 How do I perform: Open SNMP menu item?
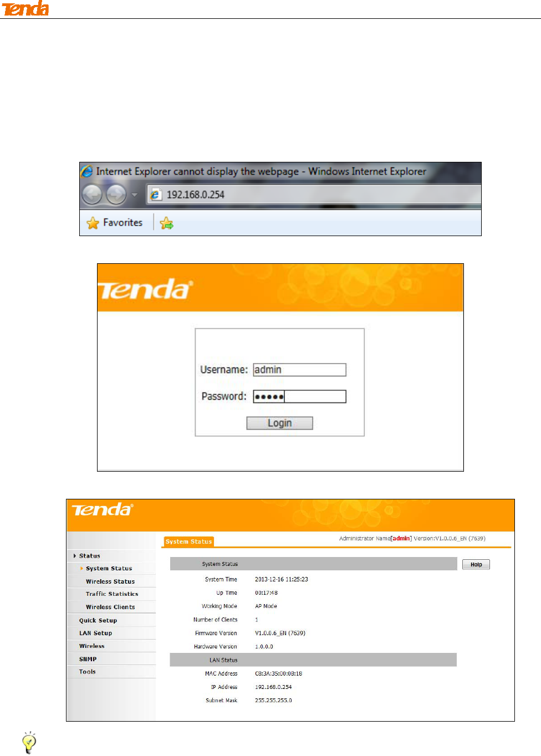(88, 659)
